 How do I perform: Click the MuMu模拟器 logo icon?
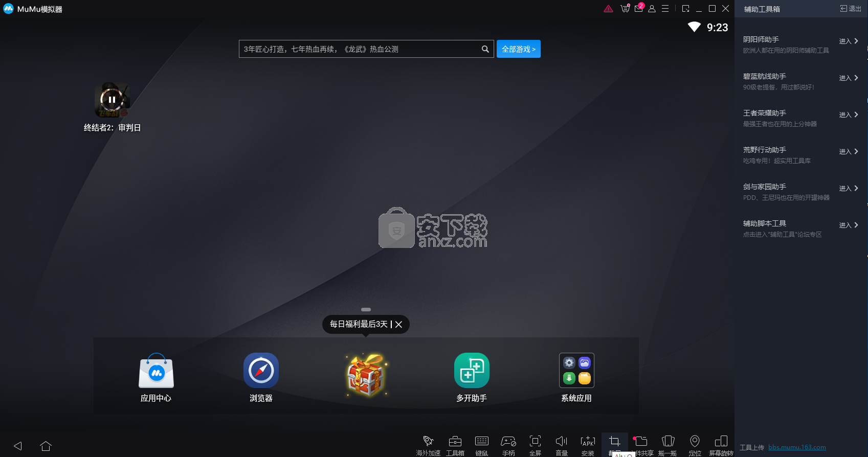[8, 9]
